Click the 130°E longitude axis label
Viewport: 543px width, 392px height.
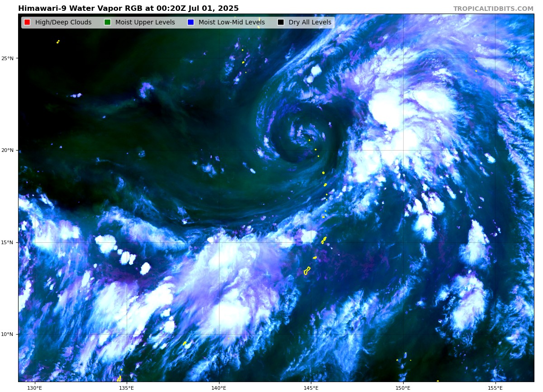click(34, 387)
